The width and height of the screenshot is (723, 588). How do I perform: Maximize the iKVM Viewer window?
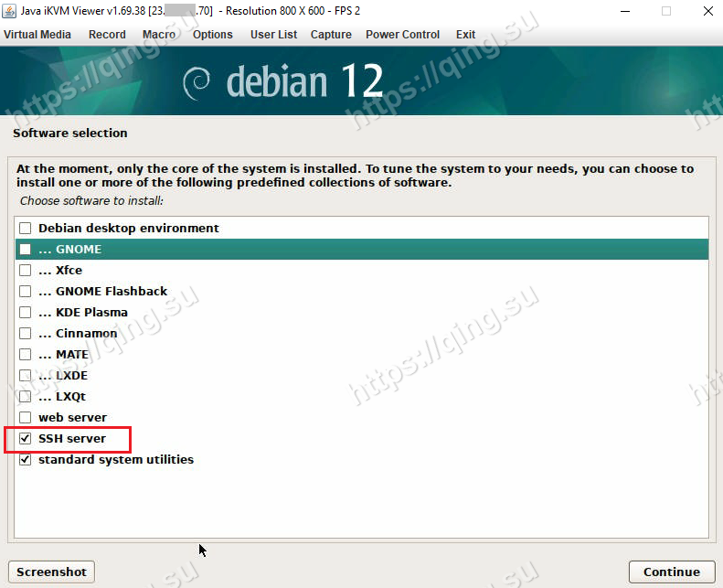[665, 11]
